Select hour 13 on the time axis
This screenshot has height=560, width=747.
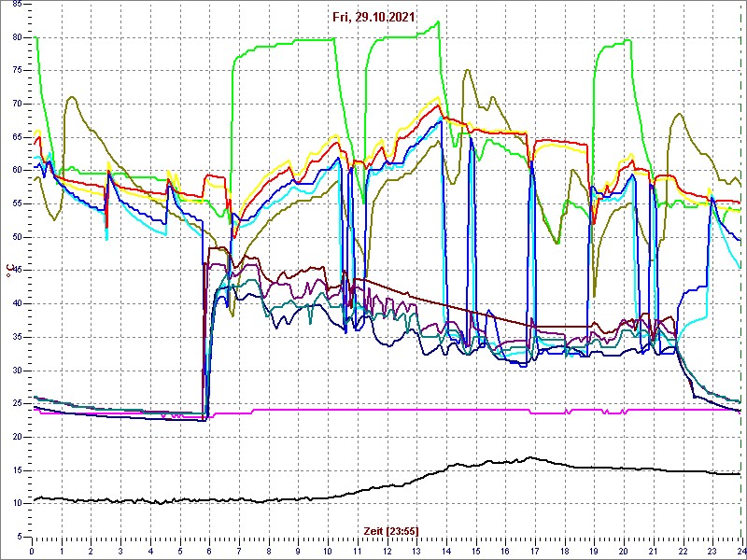[416, 552]
